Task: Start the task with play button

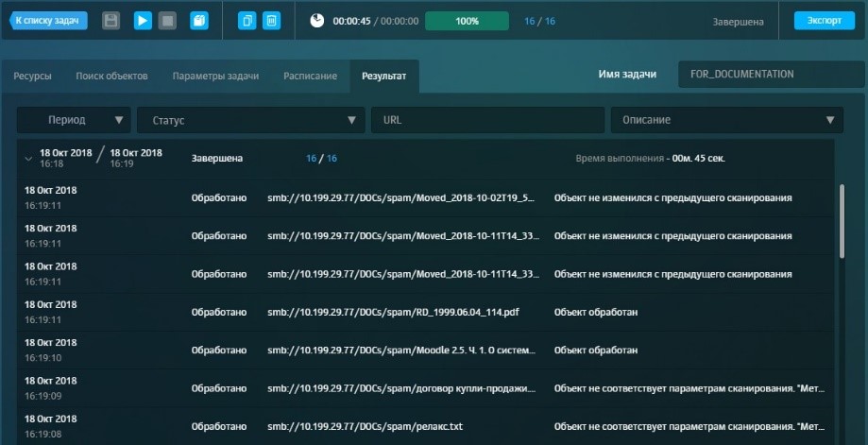Action: [143, 21]
